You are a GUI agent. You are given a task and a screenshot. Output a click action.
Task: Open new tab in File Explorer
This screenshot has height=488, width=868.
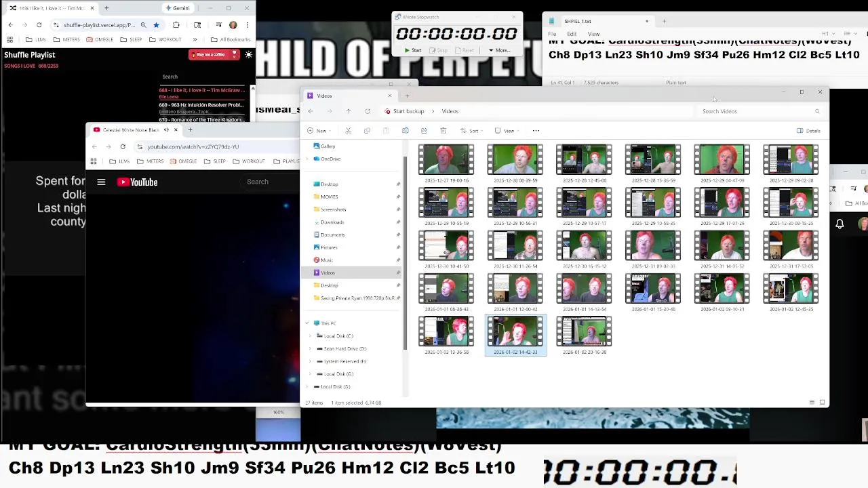point(407,96)
